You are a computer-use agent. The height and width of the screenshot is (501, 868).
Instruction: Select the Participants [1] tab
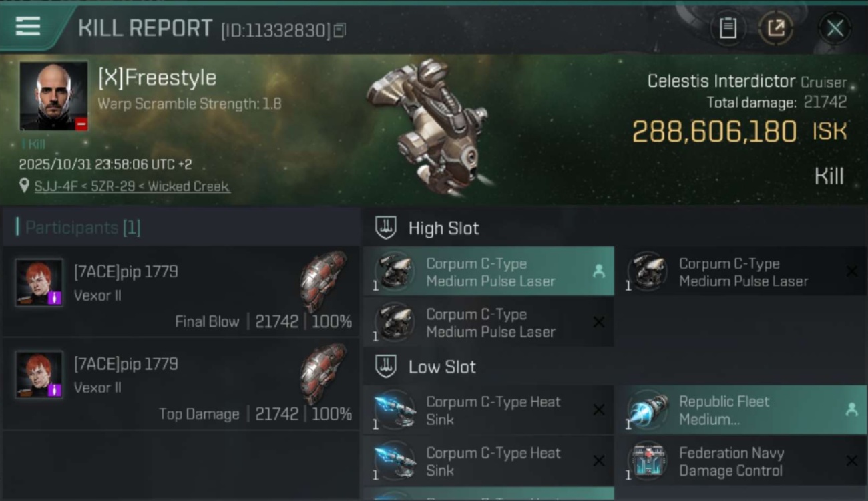(x=79, y=228)
